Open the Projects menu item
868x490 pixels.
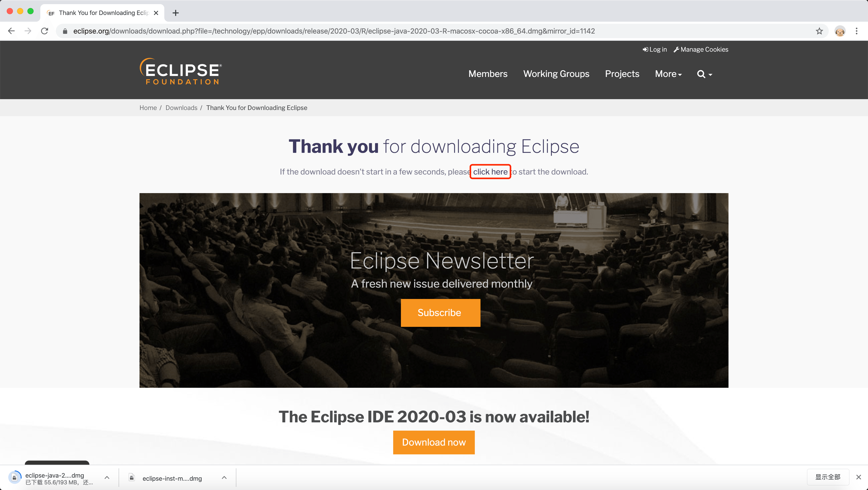pos(622,74)
